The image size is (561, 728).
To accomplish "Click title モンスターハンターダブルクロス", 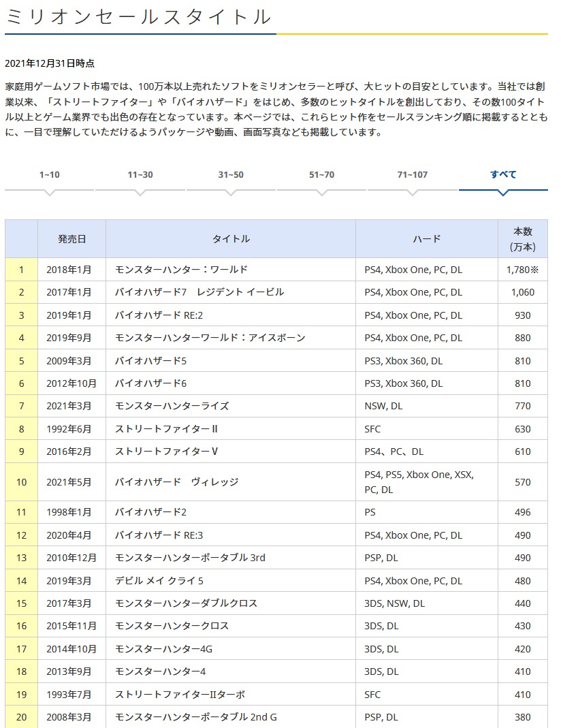I will point(186,603).
